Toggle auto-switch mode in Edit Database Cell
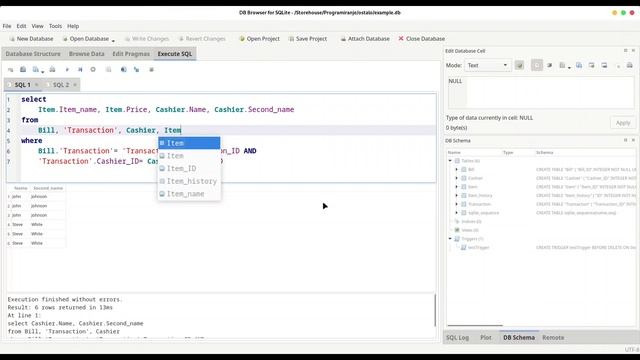The image size is (640, 360). point(519,65)
